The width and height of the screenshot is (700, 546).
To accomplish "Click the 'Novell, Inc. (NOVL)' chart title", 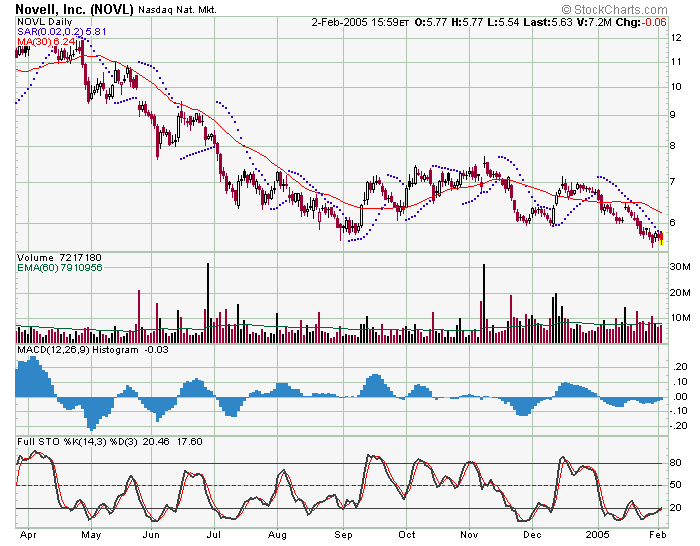I will (x=75, y=9).
